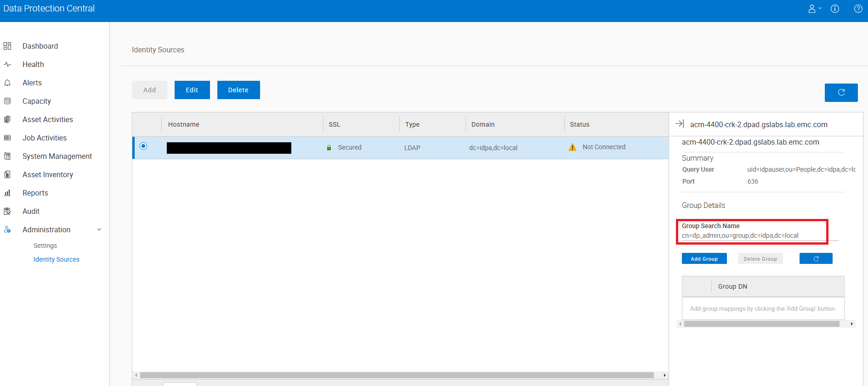Image resolution: width=868 pixels, height=386 pixels.
Task: Go to Job Activities page
Action: tap(45, 138)
